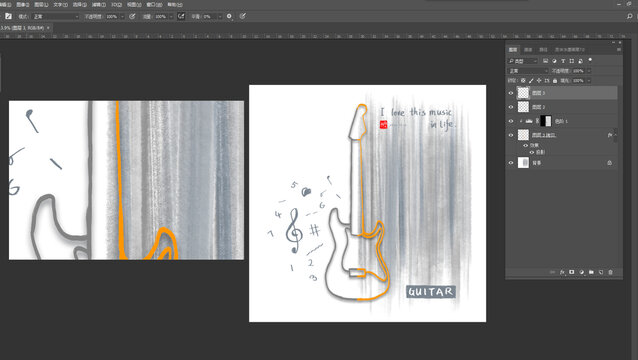The width and height of the screenshot is (638, 360).
Task: Open the layer fill dropdown arrow
Action: click(x=588, y=81)
